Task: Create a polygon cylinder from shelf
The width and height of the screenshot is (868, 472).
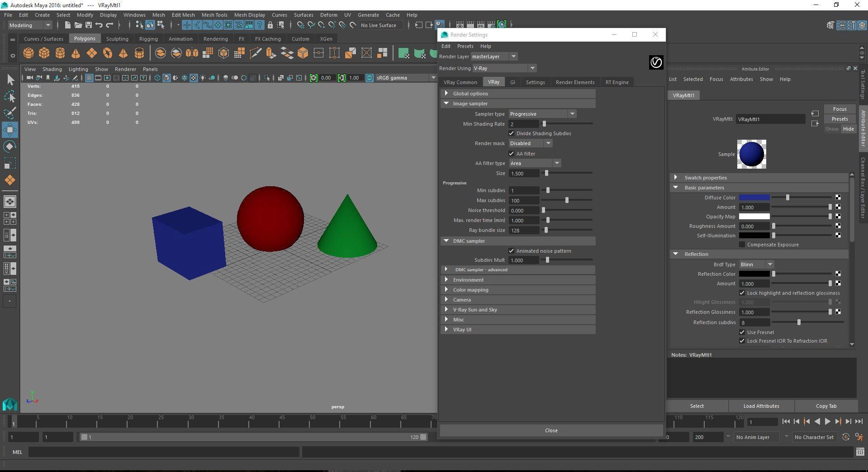Action: coord(60,53)
